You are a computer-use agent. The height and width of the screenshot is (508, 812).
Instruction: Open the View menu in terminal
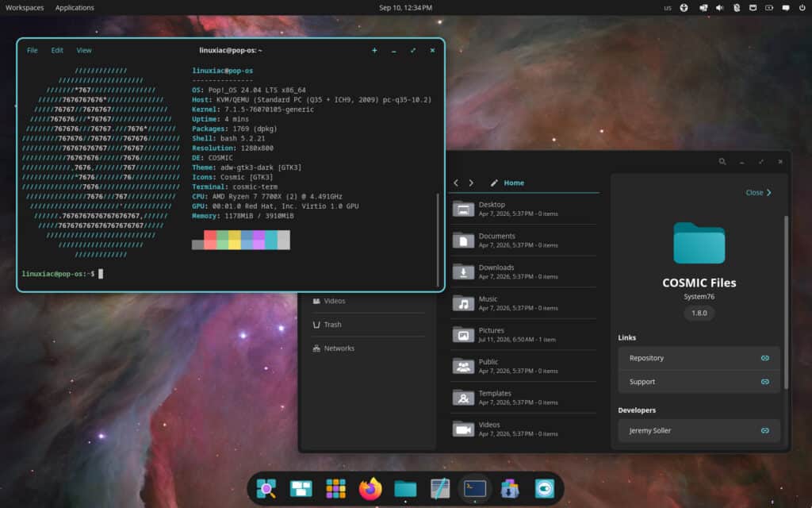point(84,50)
